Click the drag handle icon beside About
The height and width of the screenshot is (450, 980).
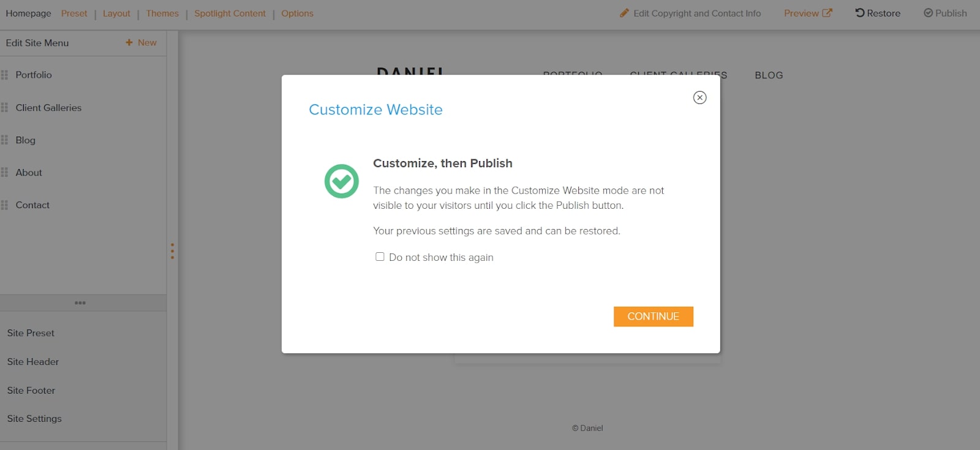pyautogui.click(x=4, y=173)
